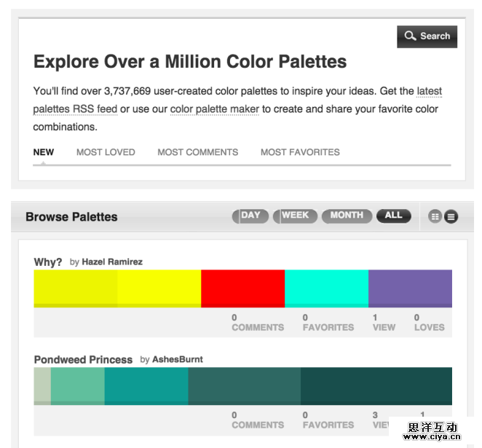Viewport: 482px width, 448px height.
Task: Select the DAY time filter
Action: (x=250, y=216)
